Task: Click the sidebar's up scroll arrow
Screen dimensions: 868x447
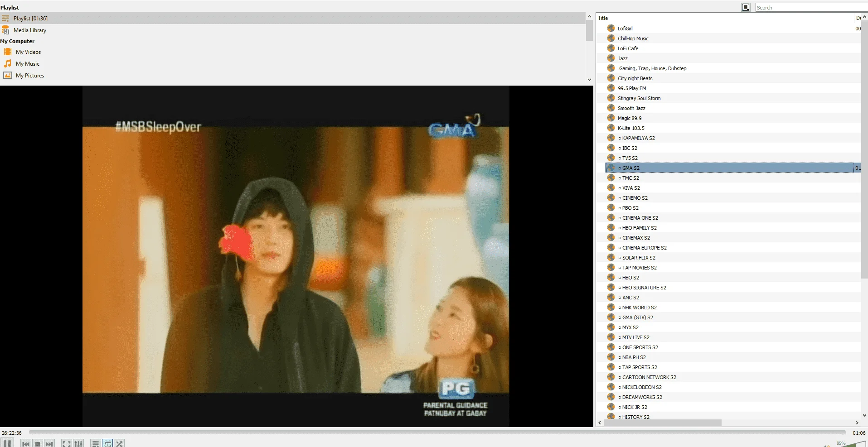Action: [x=589, y=16]
